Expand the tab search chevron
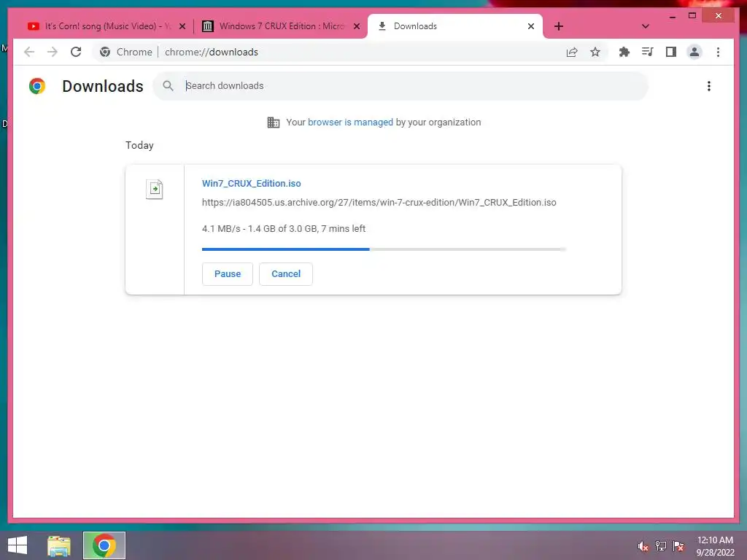This screenshot has height=560, width=747. click(x=645, y=26)
